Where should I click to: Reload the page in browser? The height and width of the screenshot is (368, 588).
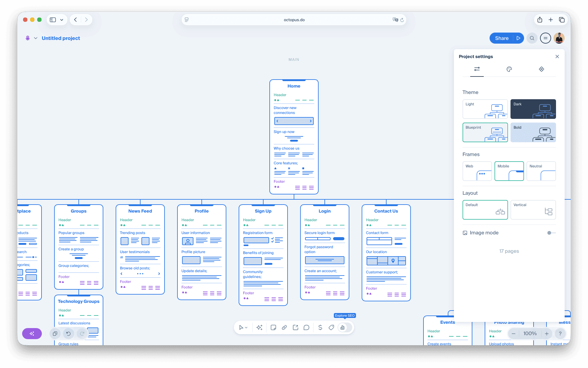click(402, 20)
